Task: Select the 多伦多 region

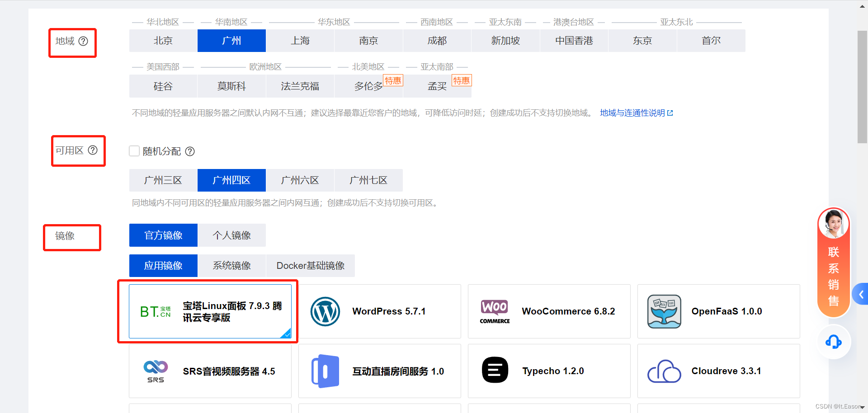Action: (x=368, y=86)
